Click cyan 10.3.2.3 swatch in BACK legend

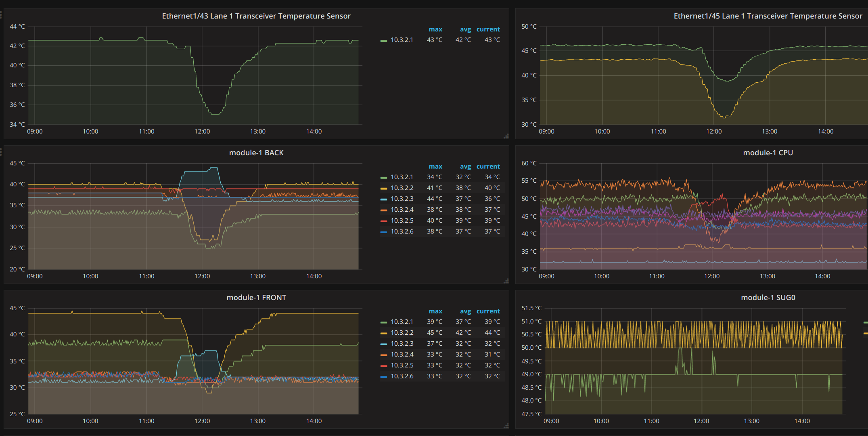click(384, 199)
